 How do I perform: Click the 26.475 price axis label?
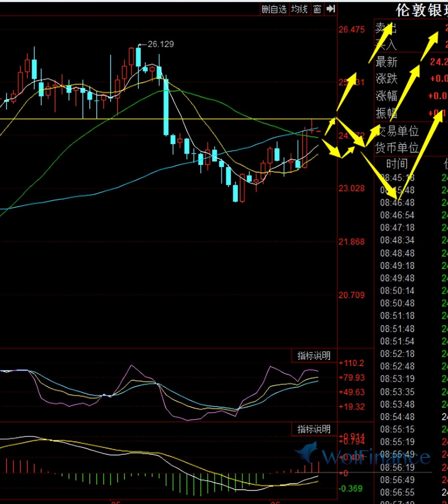(351, 30)
